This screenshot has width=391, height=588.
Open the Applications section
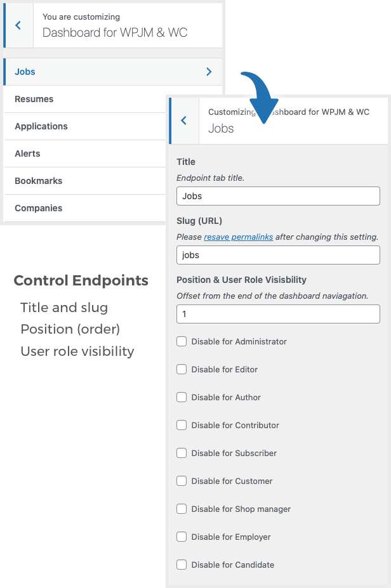[x=41, y=126]
